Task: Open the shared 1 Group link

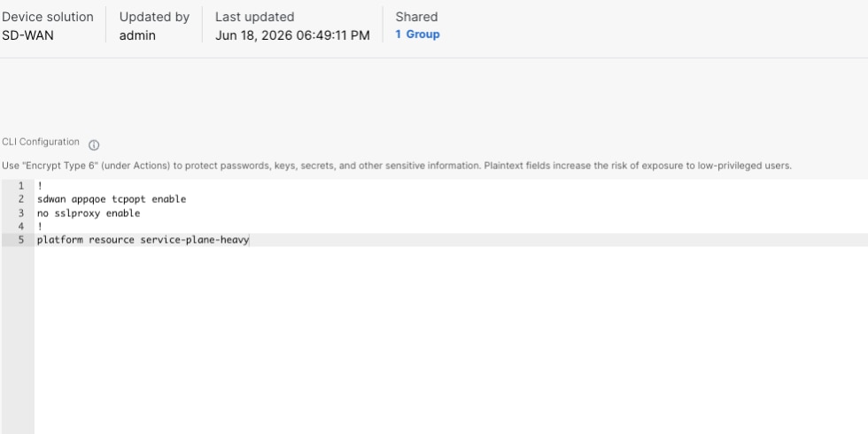Action: pos(417,35)
